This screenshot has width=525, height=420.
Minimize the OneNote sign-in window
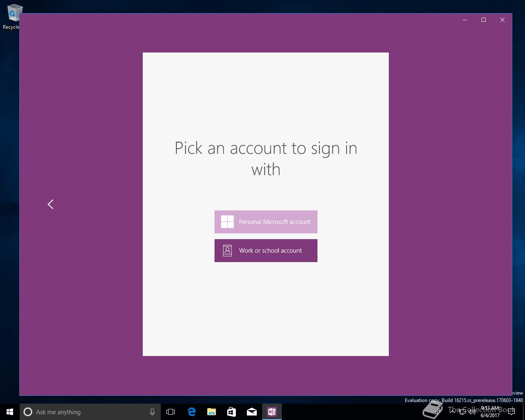(x=465, y=20)
